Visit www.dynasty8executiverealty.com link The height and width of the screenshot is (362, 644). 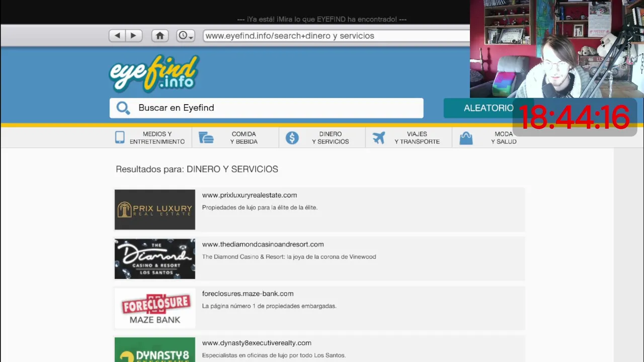(x=257, y=343)
